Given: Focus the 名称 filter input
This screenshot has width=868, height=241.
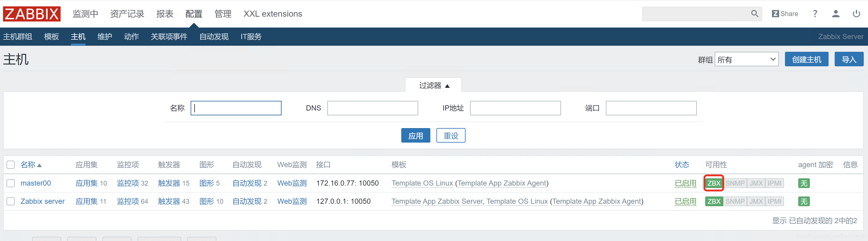Looking at the screenshot, I should [236, 108].
